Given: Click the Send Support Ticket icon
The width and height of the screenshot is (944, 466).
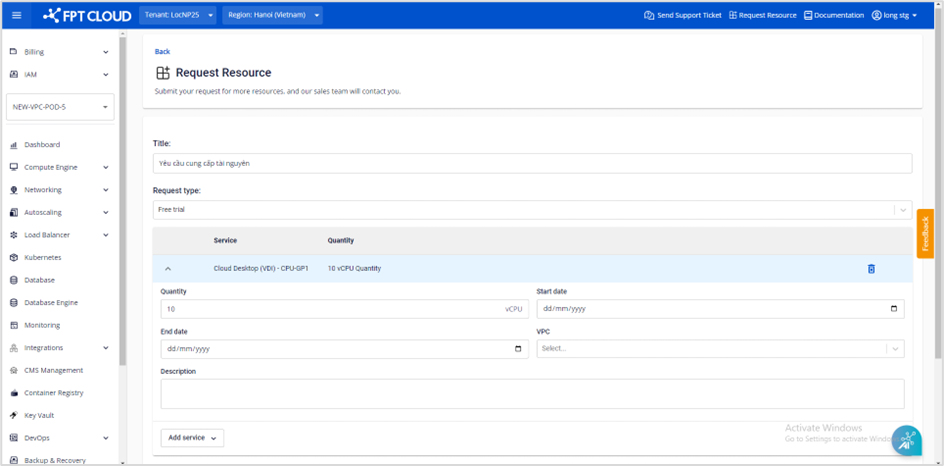Looking at the screenshot, I should point(649,15).
